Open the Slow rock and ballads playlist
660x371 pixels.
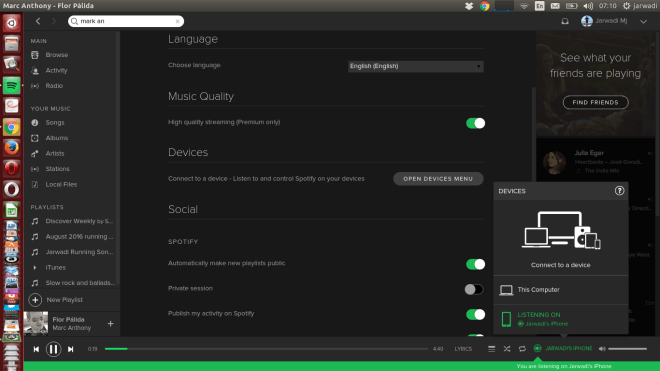coord(80,283)
